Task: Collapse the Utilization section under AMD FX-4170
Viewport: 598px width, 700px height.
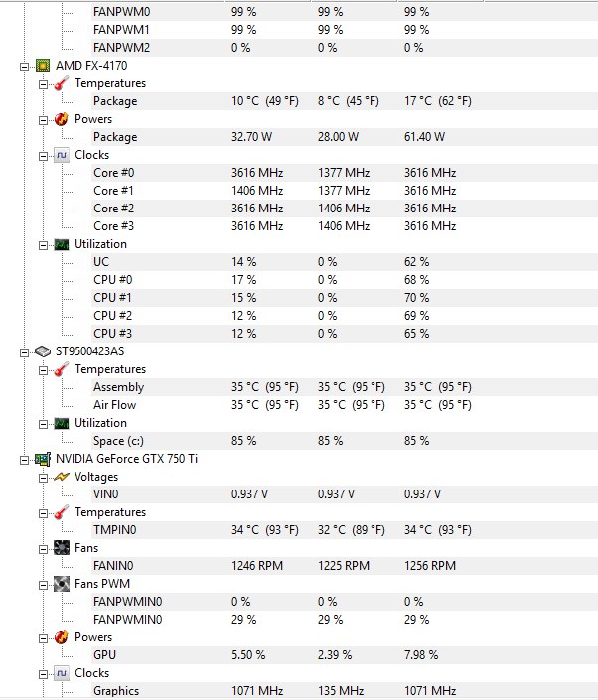Action: pyautogui.click(x=44, y=244)
